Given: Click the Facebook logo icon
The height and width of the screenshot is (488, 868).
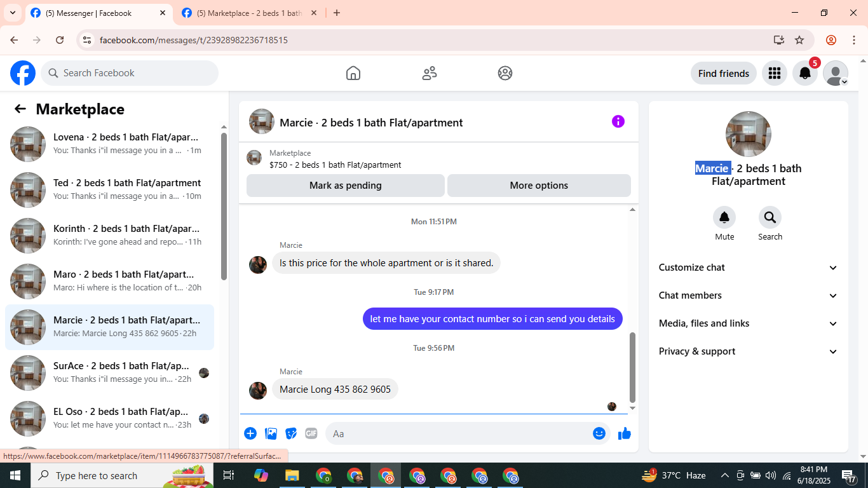Looking at the screenshot, I should tap(23, 73).
